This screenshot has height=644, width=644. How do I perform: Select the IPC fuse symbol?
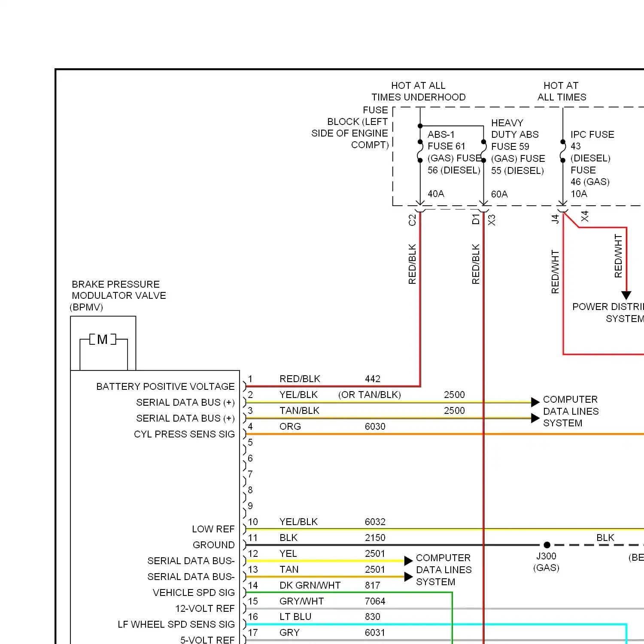click(x=563, y=151)
